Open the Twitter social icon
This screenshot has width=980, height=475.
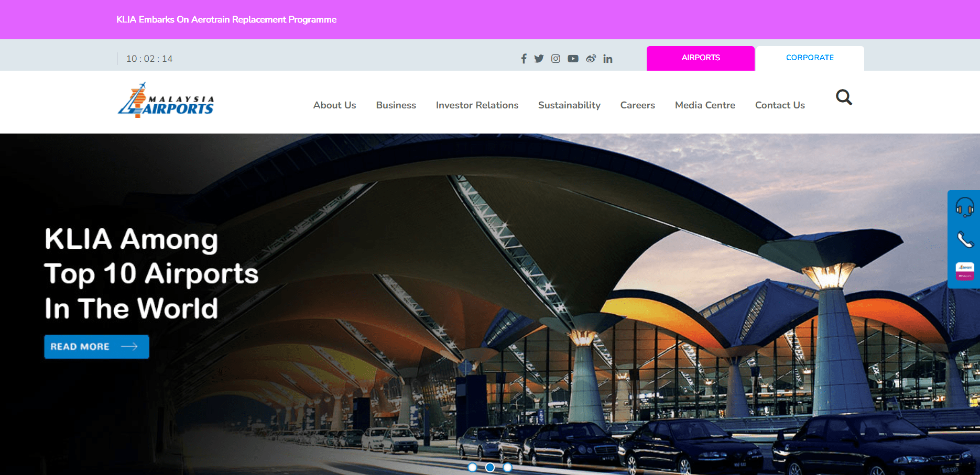(x=539, y=59)
